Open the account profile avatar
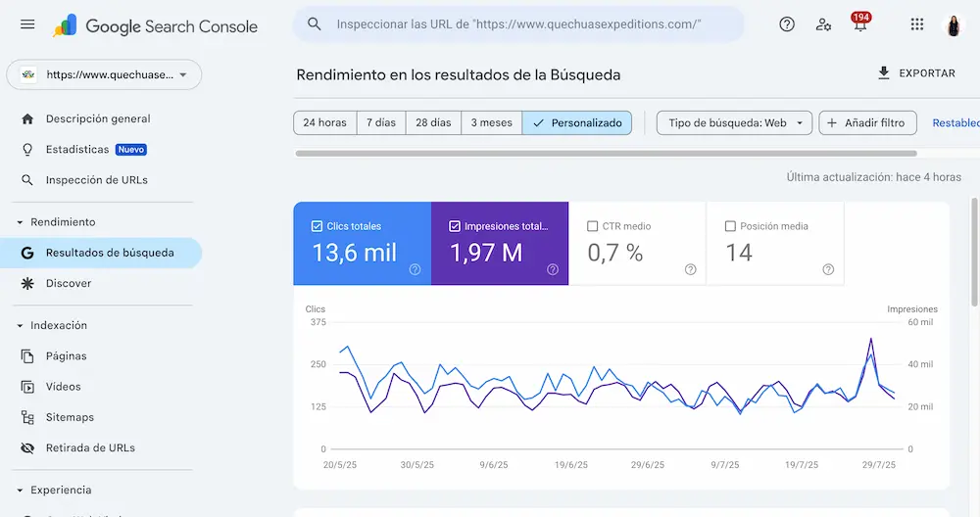This screenshot has height=517, width=980. click(x=954, y=25)
